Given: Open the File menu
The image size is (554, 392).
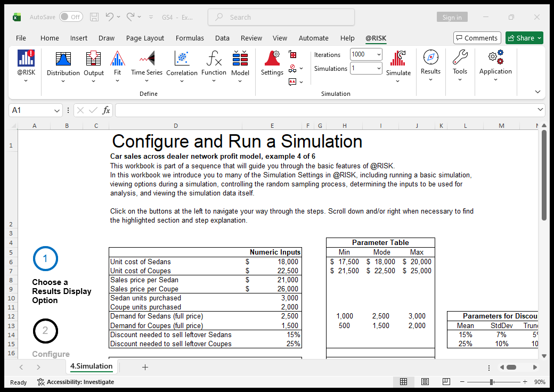Looking at the screenshot, I should 21,38.
